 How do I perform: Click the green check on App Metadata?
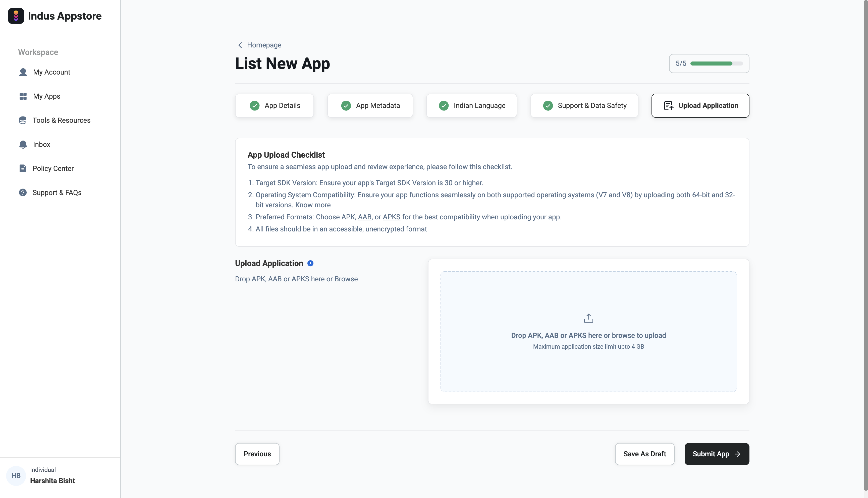[346, 106]
